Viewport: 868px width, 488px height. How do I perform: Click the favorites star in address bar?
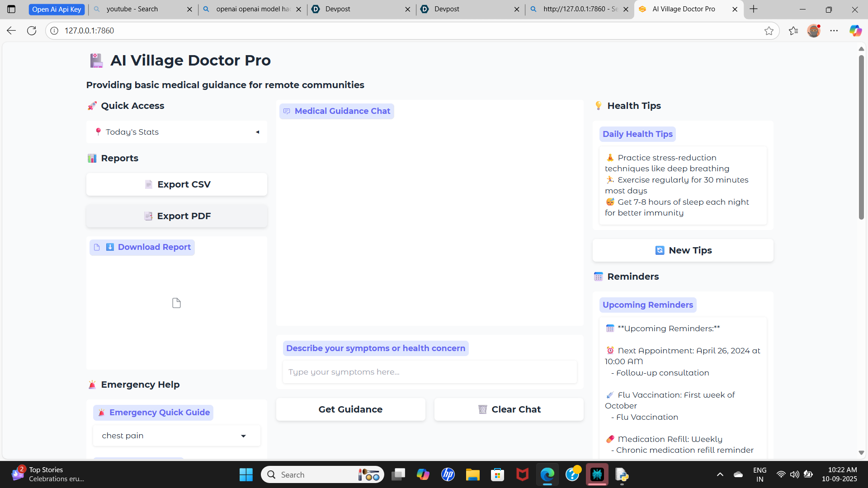[769, 31]
